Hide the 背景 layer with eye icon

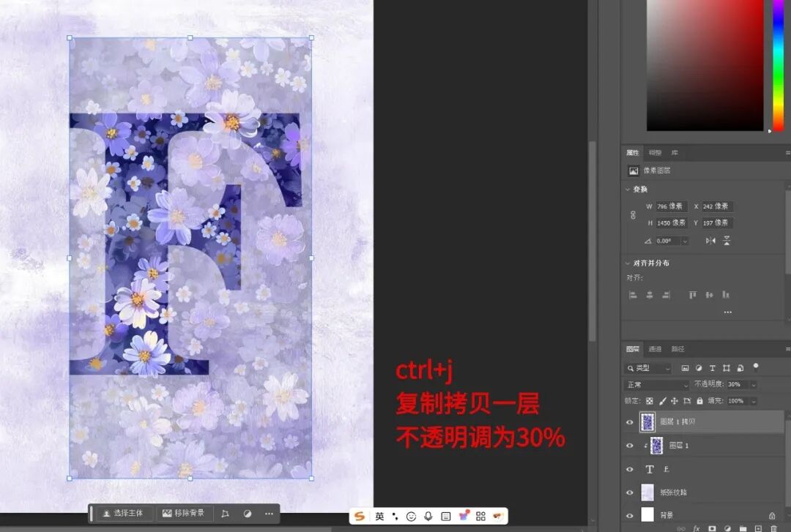point(630,515)
